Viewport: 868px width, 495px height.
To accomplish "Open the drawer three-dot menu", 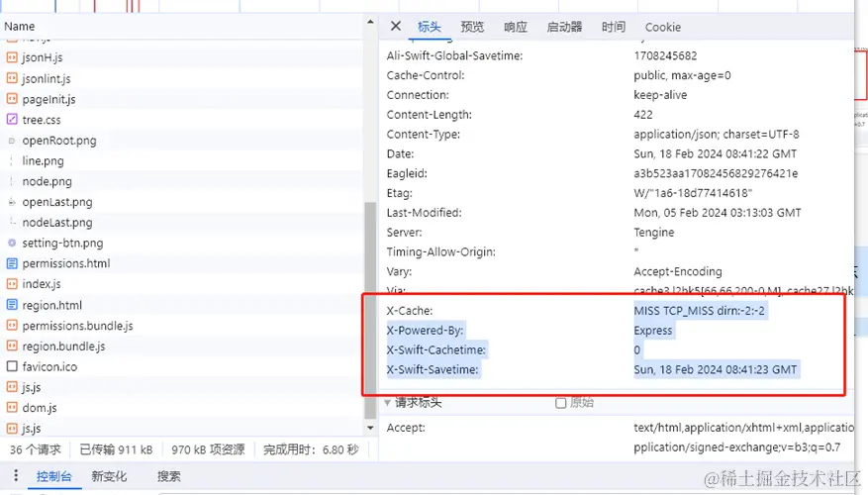I will tap(16, 475).
